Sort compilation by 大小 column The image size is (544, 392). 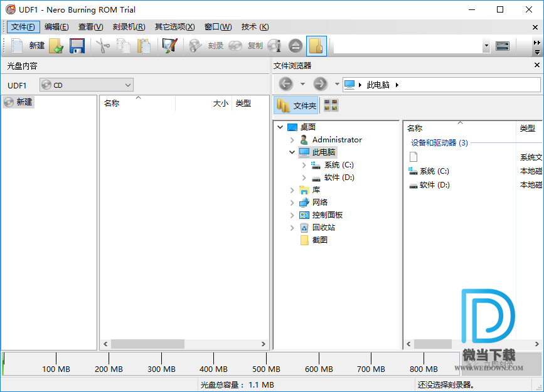220,103
